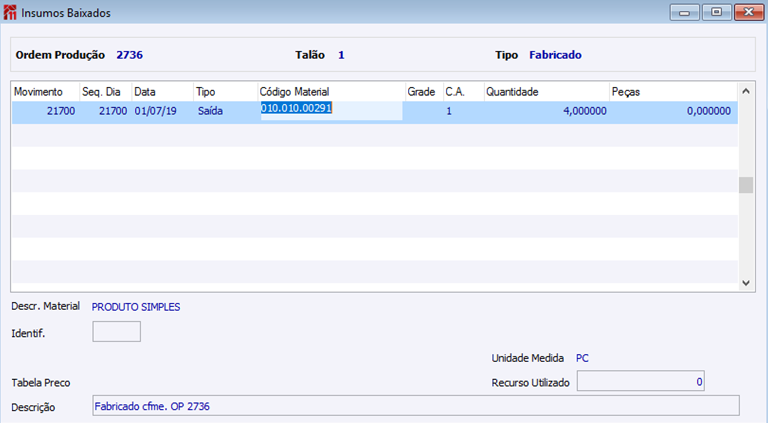Image resolution: width=768 pixels, height=423 pixels.
Task: Select the date cell 01/07/19
Action: (163, 111)
